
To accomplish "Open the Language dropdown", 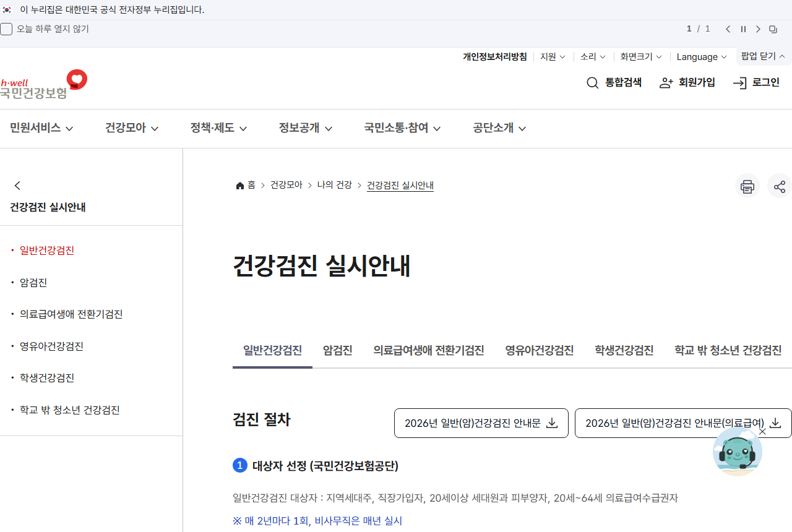I will click(x=702, y=57).
